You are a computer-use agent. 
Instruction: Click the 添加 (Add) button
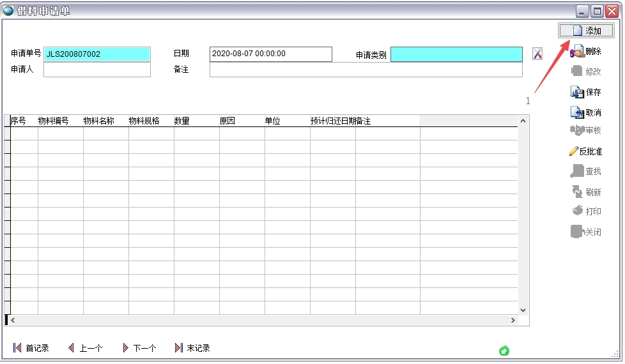[586, 31]
